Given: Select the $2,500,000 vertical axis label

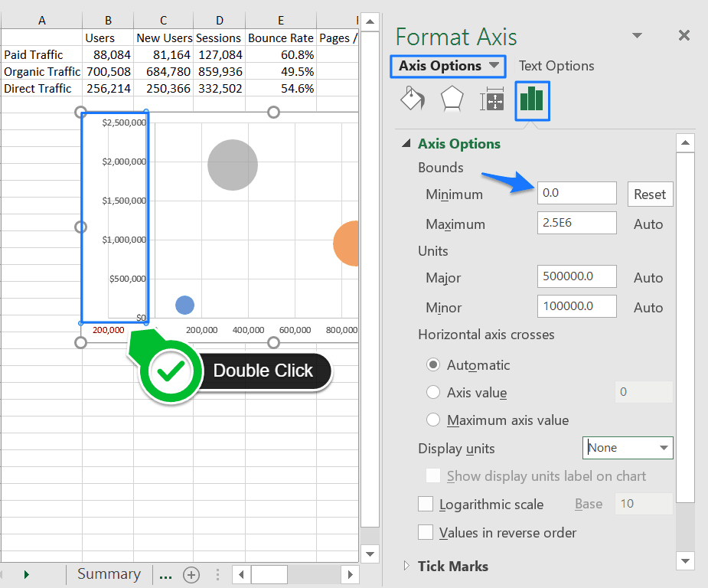Looking at the screenshot, I should 124,122.
